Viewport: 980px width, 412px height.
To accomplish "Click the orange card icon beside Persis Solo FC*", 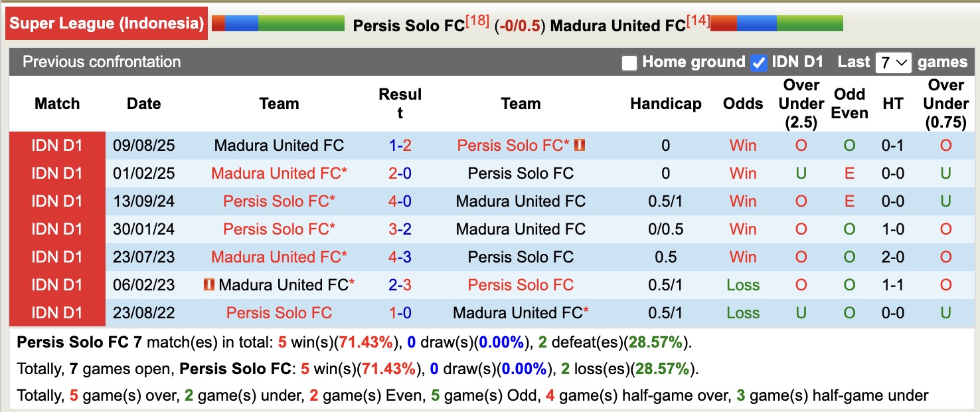I will click(x=579, y=145).
